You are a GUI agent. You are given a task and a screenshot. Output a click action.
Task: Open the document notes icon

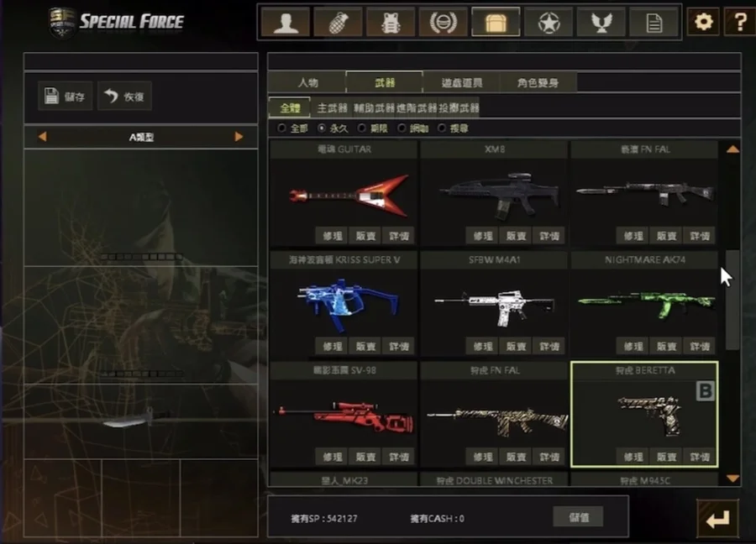click(654, 22)
